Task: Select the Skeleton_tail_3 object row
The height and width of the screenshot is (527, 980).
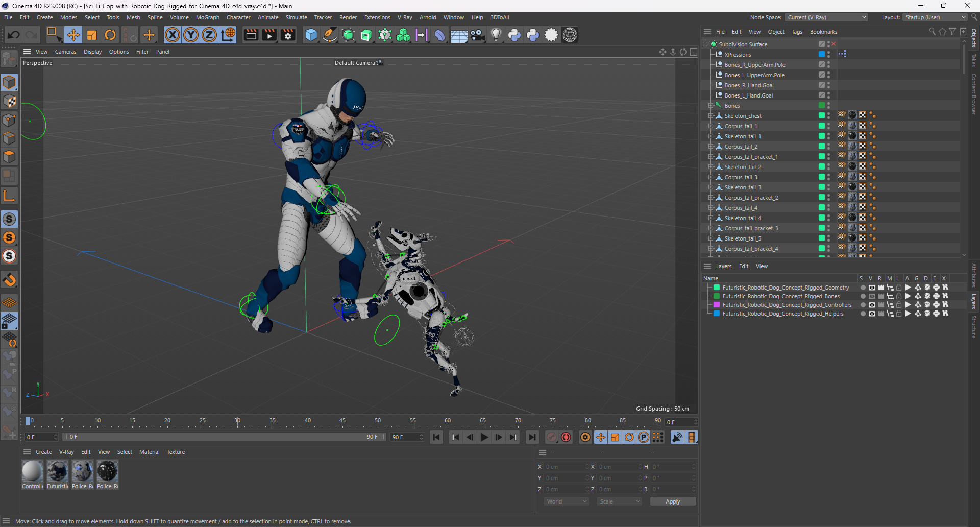Action: 743,187
